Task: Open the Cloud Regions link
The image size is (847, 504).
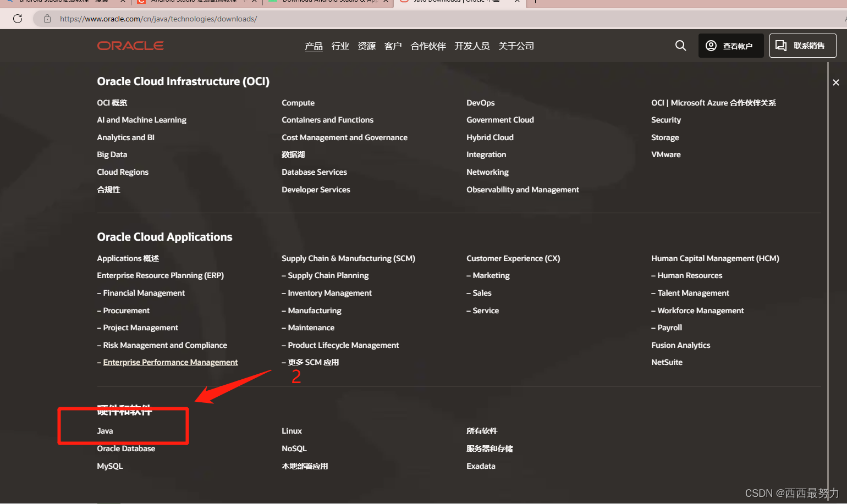Action: (x=123, y=172)
